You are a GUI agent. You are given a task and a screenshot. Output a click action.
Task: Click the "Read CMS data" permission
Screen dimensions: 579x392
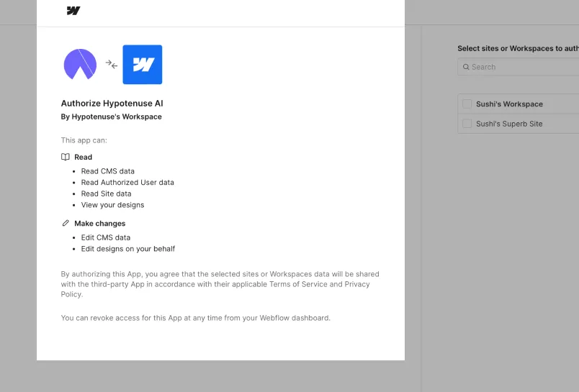[x=108, y=171]
